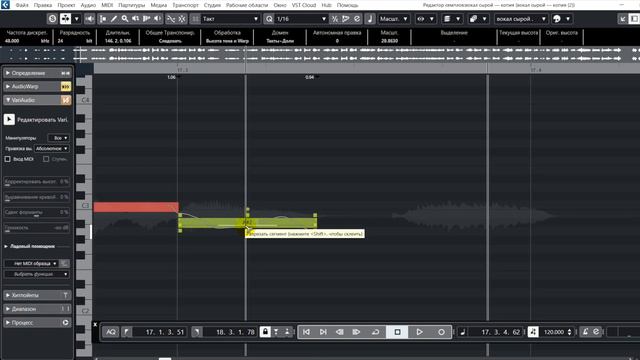Open the eye visibility options dropdown
This screenshot has width=640, height=360.
coord(425,19)
